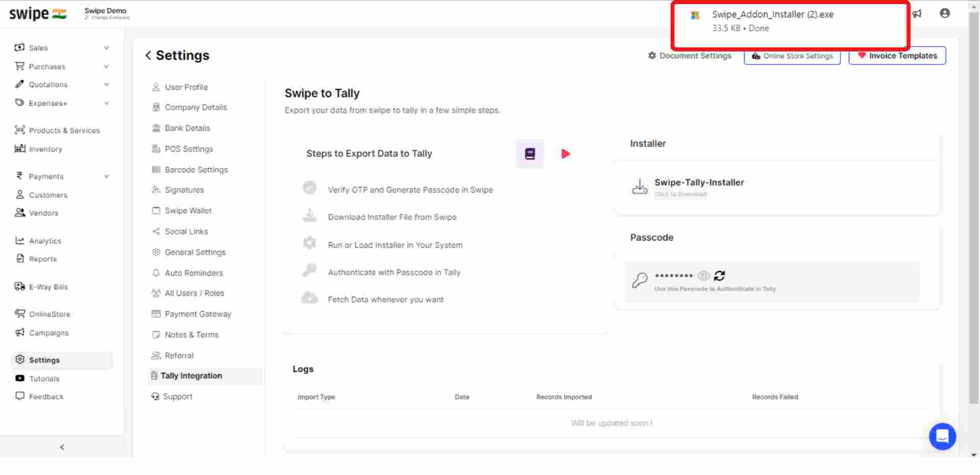The image size is (980, 475).
Task: Open the purple guide document icon
Action: pos(530,154)
